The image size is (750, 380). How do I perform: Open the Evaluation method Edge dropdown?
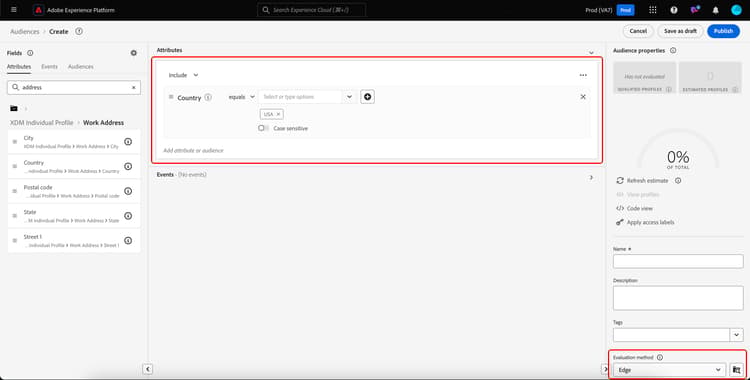[x=669, y=370]
